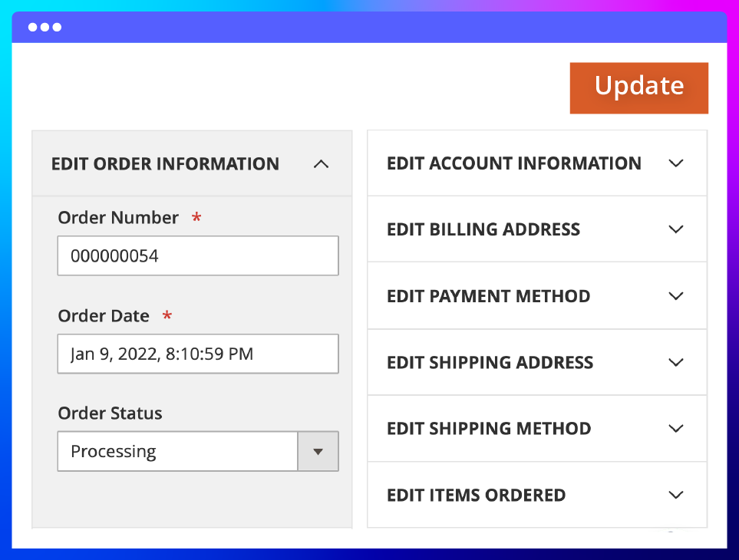This screenshot has width=739, height=560.
Task: Select the Edit Account Information section title
Action: click(x=513, y=163)
